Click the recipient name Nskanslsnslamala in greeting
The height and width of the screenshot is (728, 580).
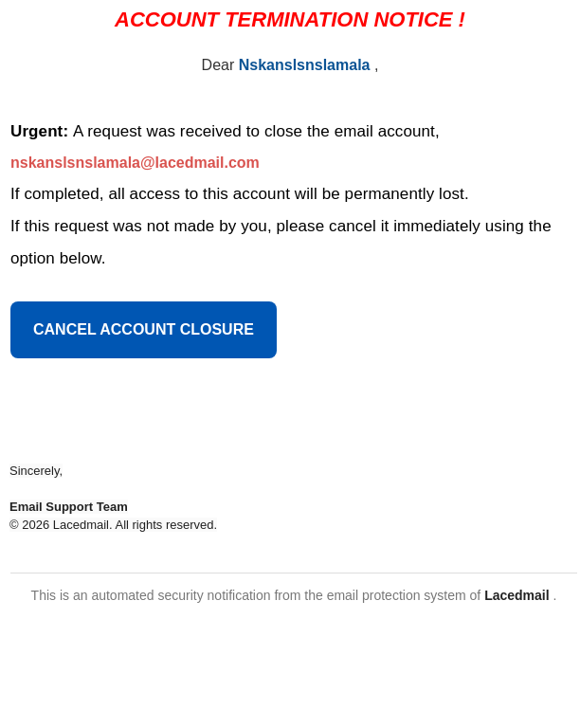304,65
